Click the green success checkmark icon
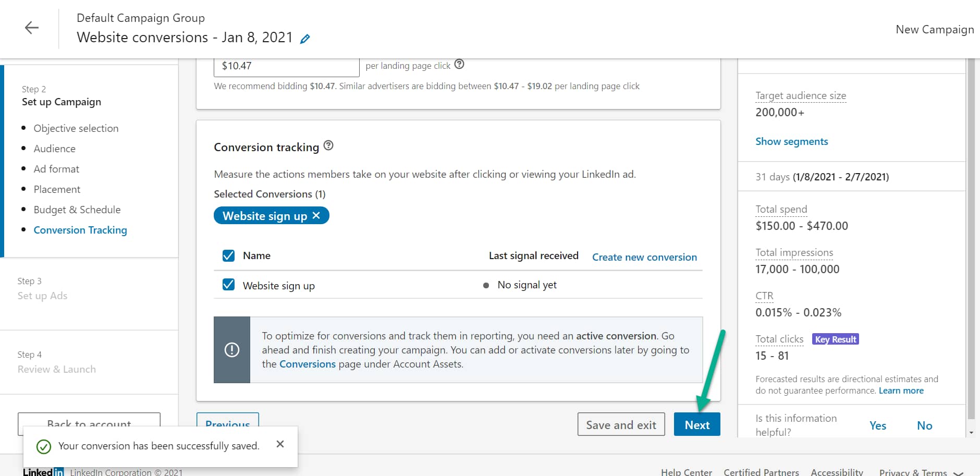 click(44, 447)
